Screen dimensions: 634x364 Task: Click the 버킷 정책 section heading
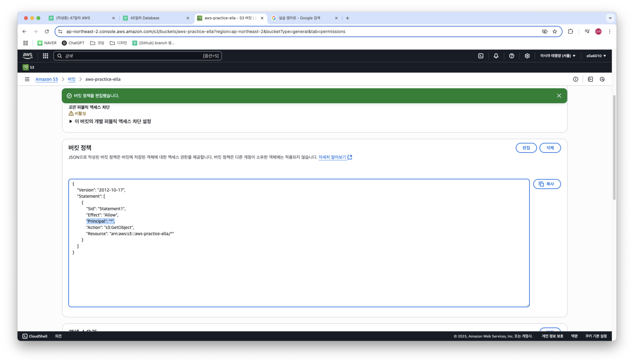coord(80,148)
